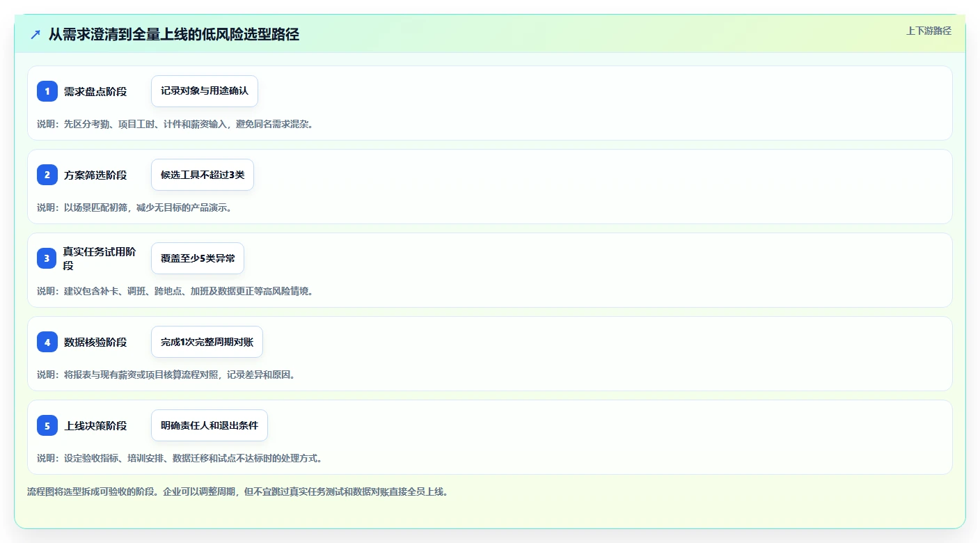Click the note starting 说明：设定验收指标
Viewport: 980px width, 543px height.
[x=180, y=458]
